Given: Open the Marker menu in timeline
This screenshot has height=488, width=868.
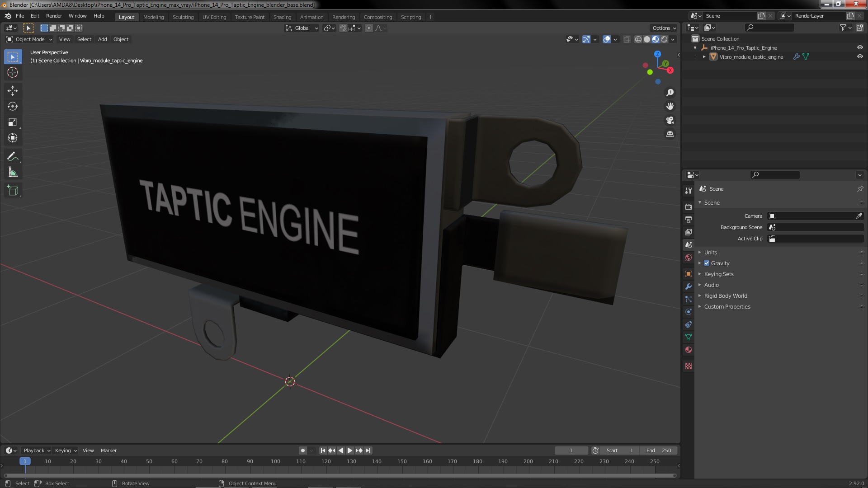Looking at the screenshot, I should 108,450.
